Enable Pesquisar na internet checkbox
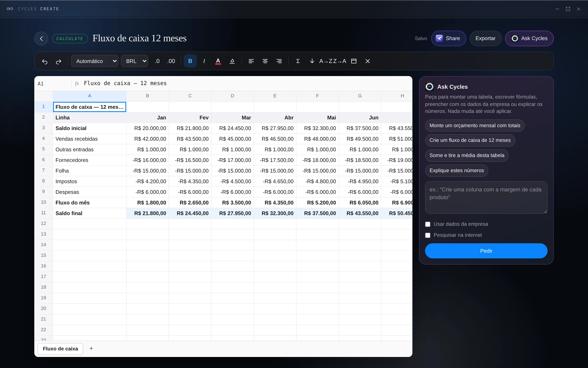The image size is (588, 368). [x=428, y=235]
